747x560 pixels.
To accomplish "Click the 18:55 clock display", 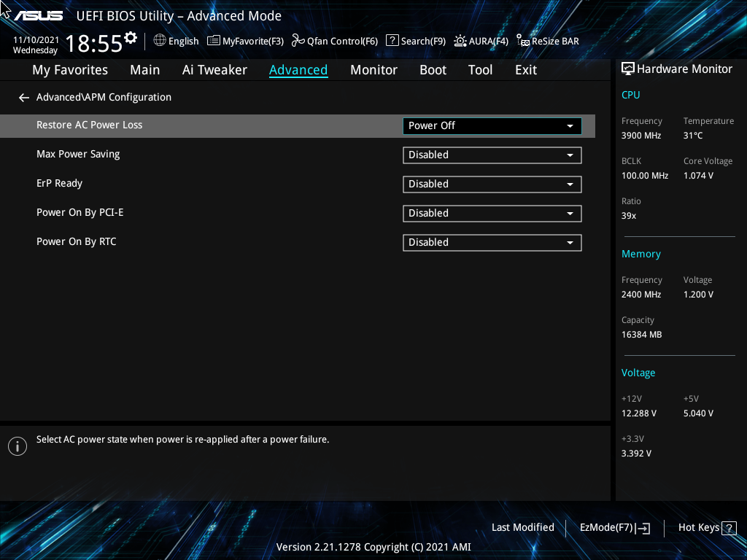I will coord(94,43).
